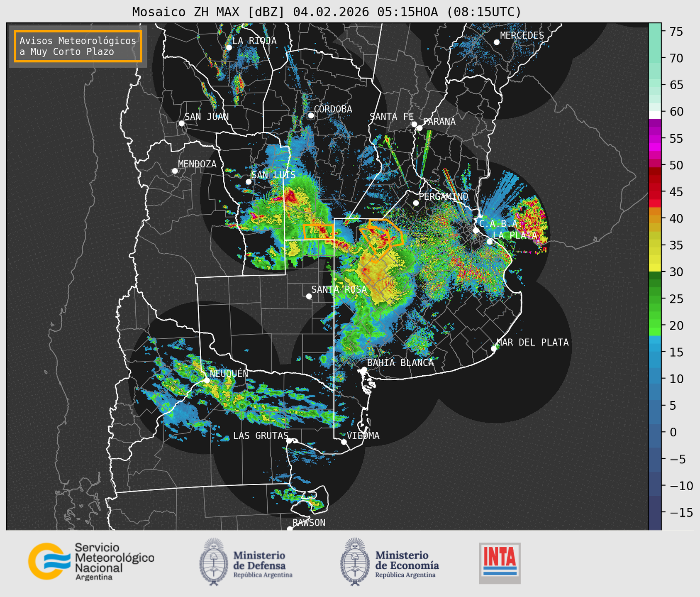700x597 pixels.
Task: Click the small orange warning rectangle near San Luis border
Action: click(318, 232)
